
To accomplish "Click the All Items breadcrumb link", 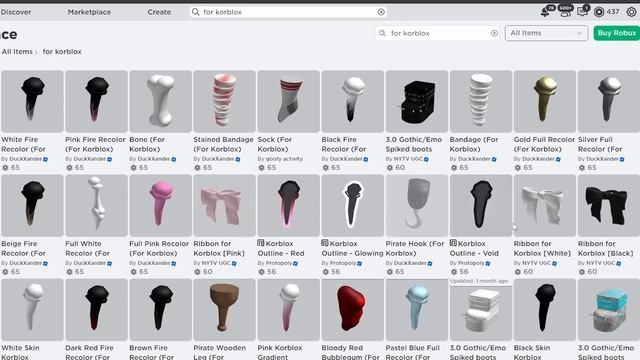I will pos(17,52).
